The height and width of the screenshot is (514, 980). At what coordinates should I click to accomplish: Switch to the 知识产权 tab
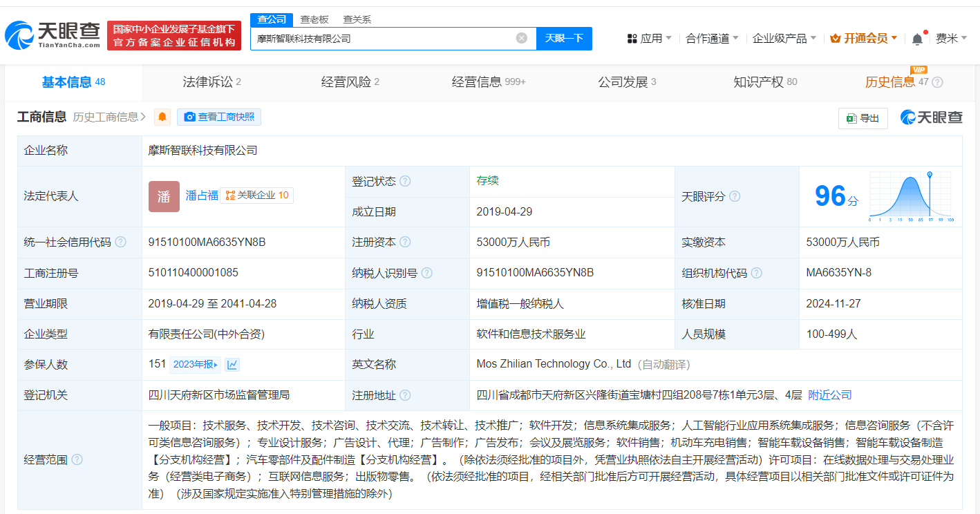(764, 82)
